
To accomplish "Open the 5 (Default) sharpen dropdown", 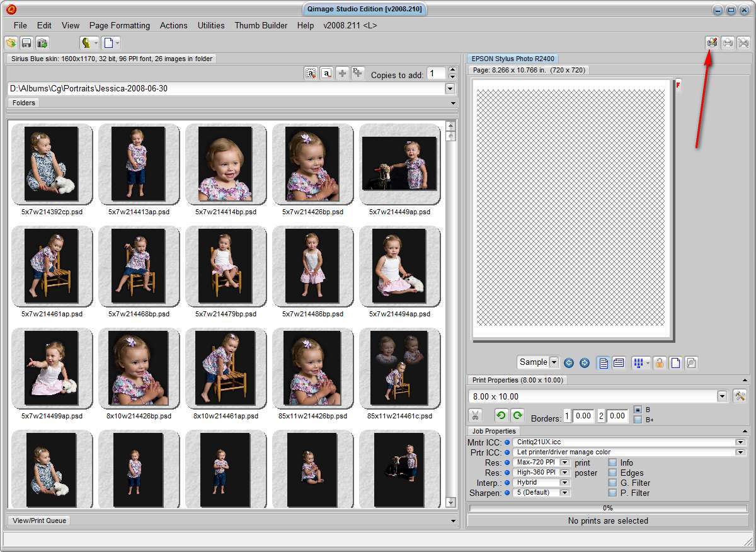I will 564,493.
